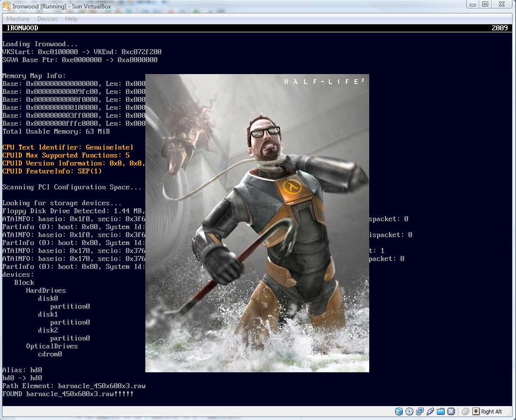The height and width of the screenshot is (420, 516).
Task: Click the "CPUID FeatureInfo: SEP(1)" line
Action: click(x=52, y=171)
